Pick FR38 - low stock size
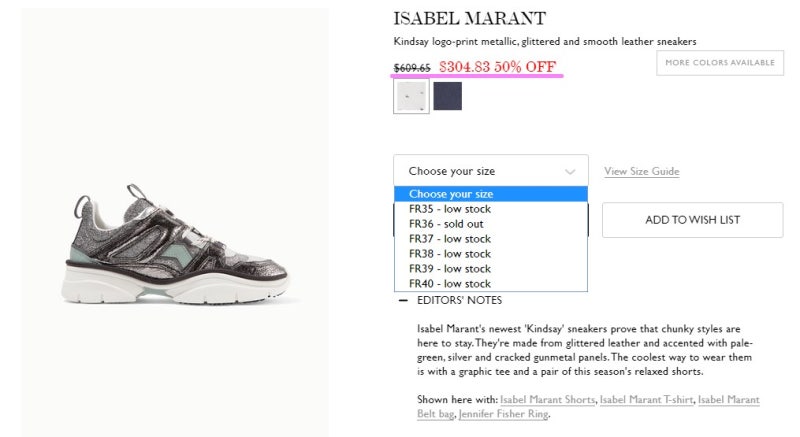 tap(491, 254)
